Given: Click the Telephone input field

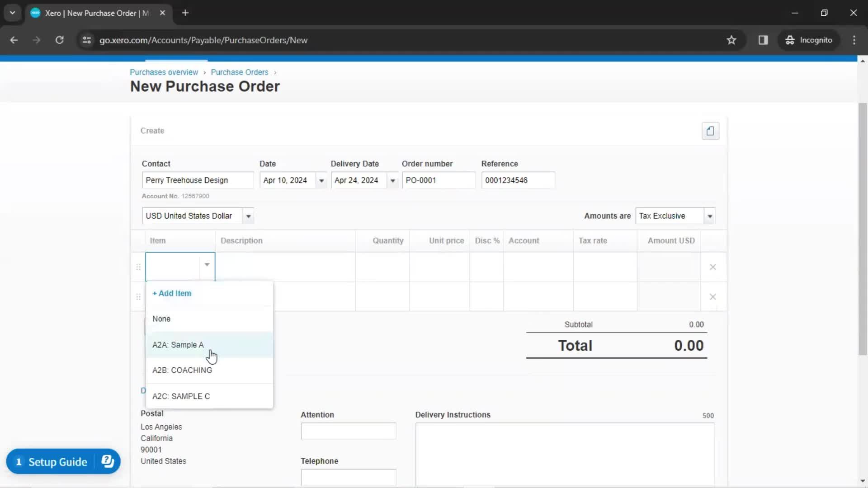Looking at the screenshot, I should 349,478.
